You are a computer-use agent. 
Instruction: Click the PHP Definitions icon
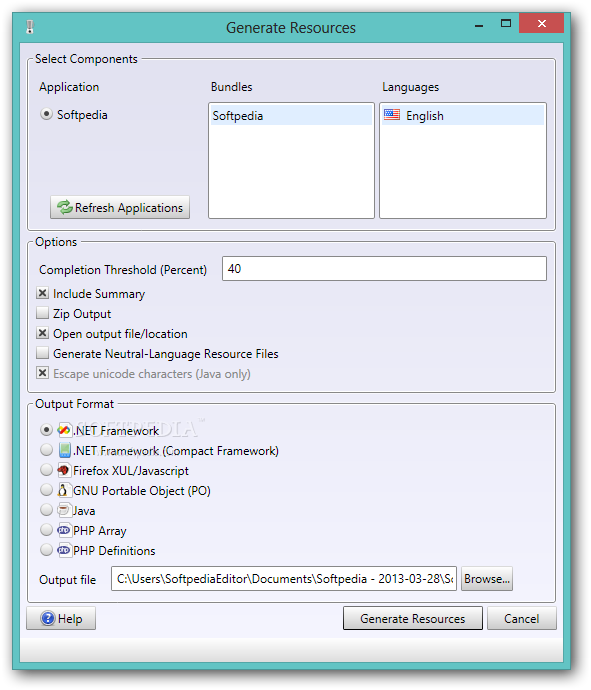pyautogui.click(x=64, y=550)
